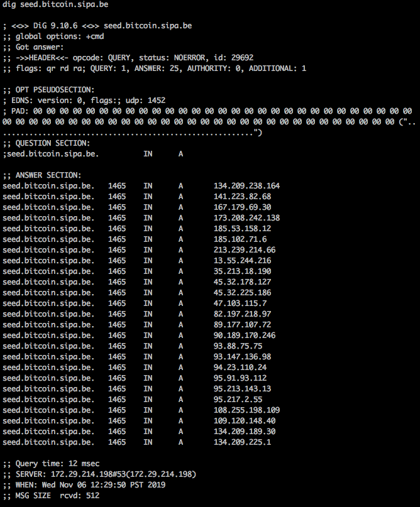Click IP address 108.255.198.109
Screen dimensions: 420x507
point(247,410)
